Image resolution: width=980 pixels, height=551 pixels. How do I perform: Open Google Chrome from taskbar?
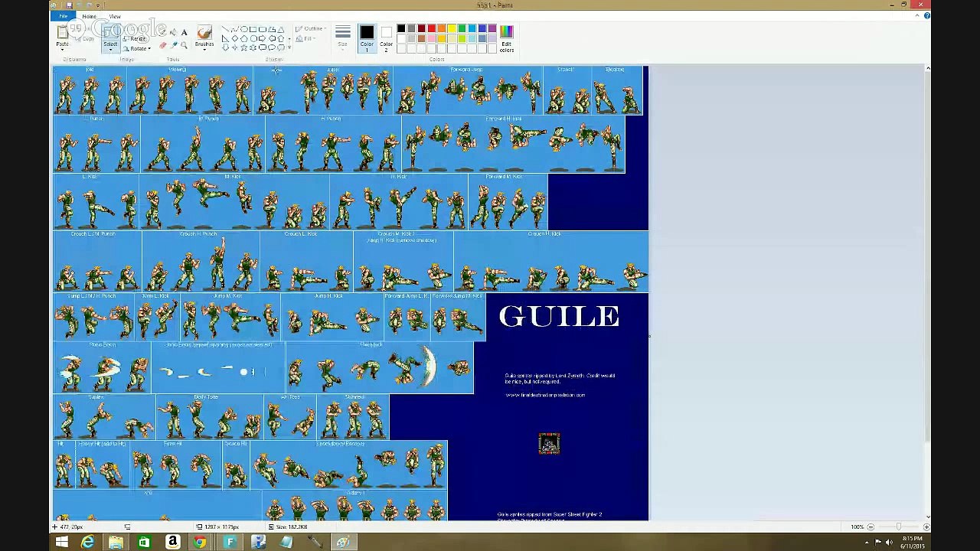click(200, 542)
